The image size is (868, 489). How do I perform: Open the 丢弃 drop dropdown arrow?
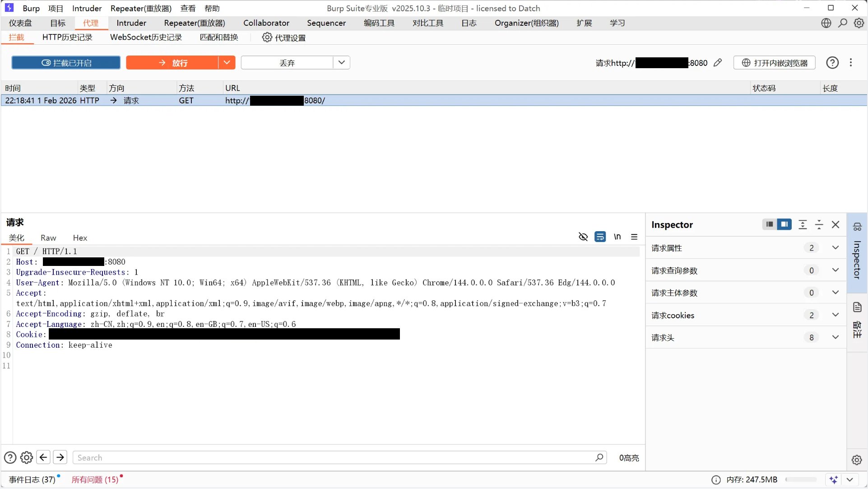pos(342,63)
